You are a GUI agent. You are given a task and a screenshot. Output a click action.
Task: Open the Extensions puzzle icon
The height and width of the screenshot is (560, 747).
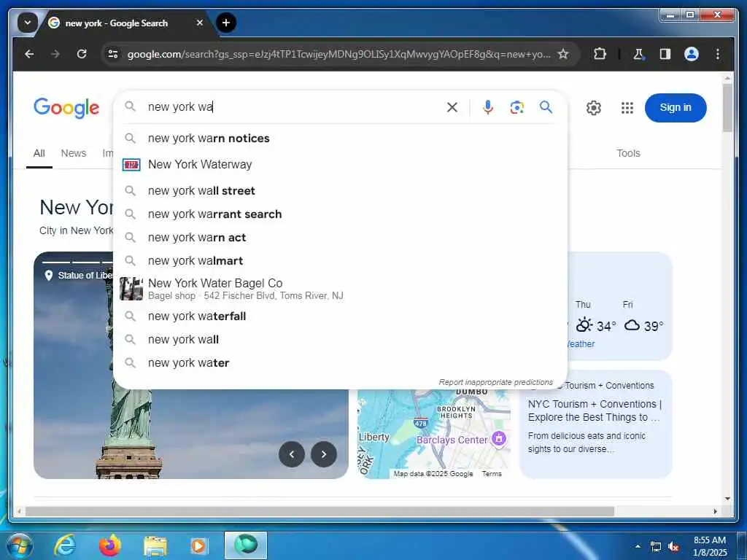tap(600, 54)
